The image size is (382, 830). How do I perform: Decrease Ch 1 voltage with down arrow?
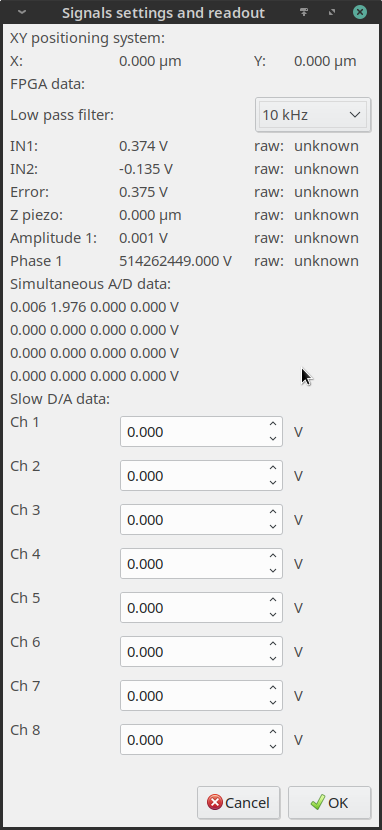(273, 438)
